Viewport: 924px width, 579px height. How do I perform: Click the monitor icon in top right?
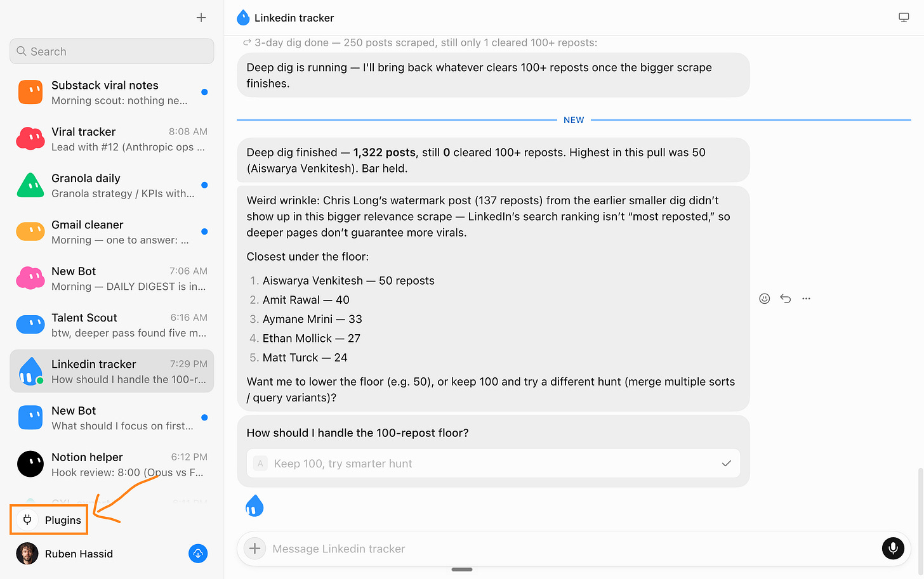pyautogui.click(x=904, y=18)
